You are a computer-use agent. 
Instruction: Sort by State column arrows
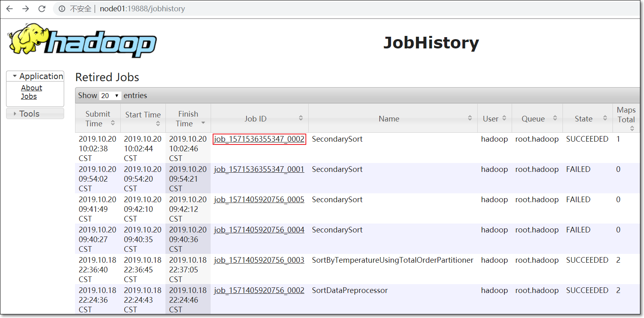(x=605, y=118)
